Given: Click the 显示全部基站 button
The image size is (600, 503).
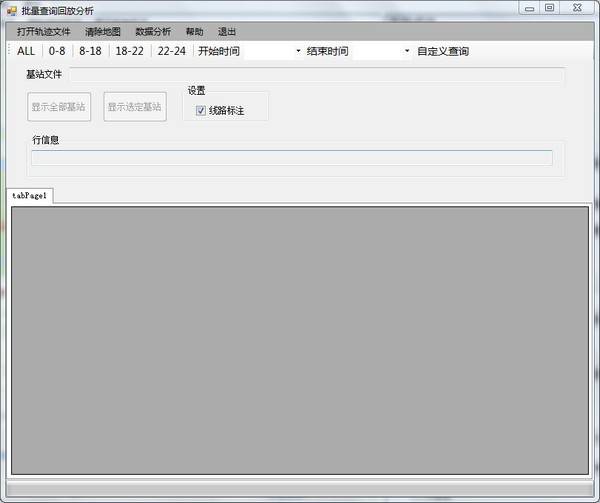Looking at the screenshot, I should pos(59,106).
